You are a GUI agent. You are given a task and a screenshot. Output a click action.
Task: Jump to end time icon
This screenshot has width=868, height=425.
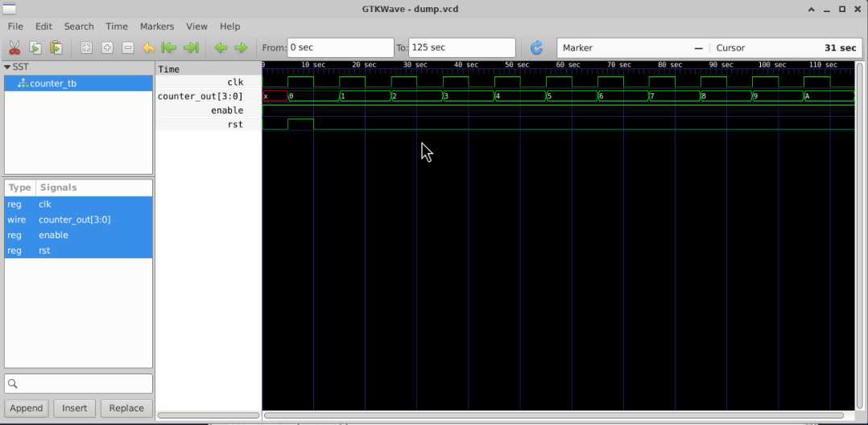click(191, 48)
